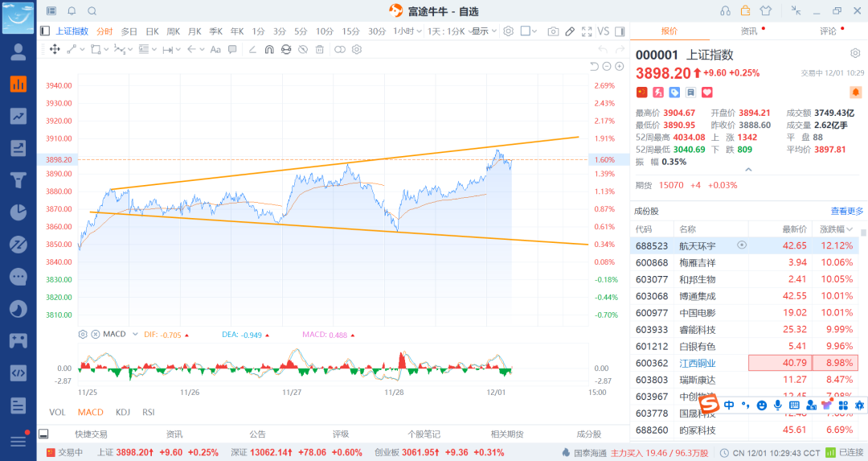Select the VOL indicator tab
Viewport: 868px width, 461px height.
(57, 412)
